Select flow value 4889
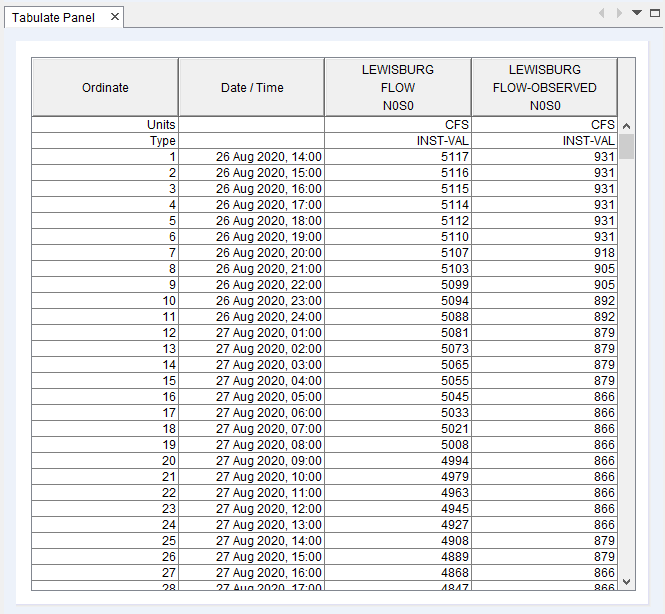The image size is (665, 614). [398, 557]
